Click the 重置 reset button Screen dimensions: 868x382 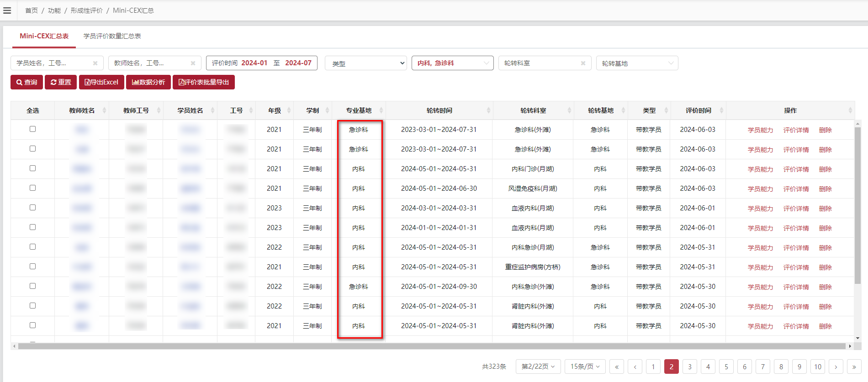coord(61,82)
